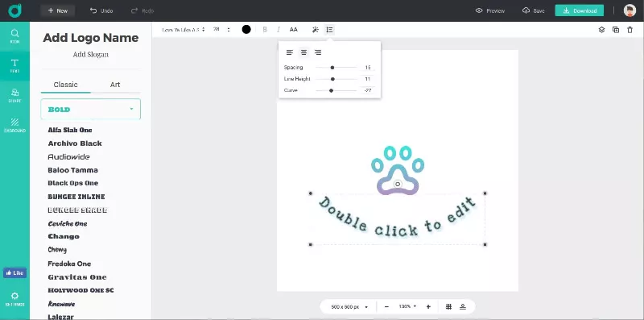Choose the Holtwood One SC font
Image resolution: width=644 pixels, height=320 pixels.
[x=81, y=290]
